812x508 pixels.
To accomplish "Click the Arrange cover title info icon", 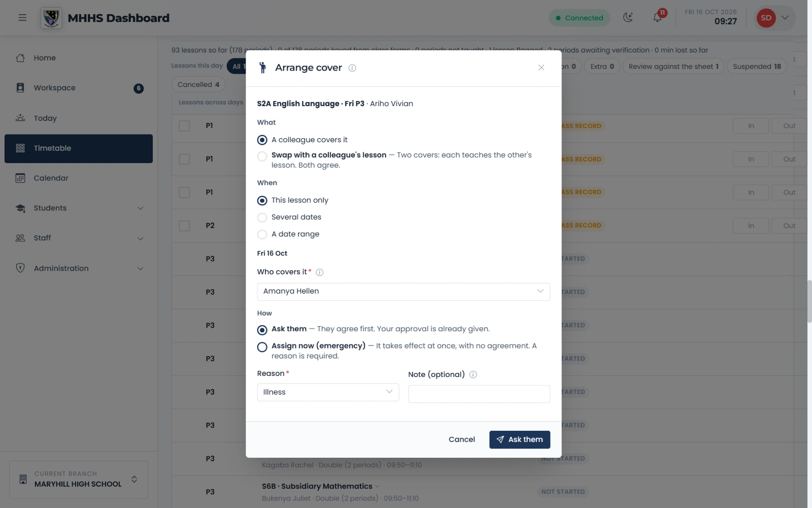I will coord(352,68).
